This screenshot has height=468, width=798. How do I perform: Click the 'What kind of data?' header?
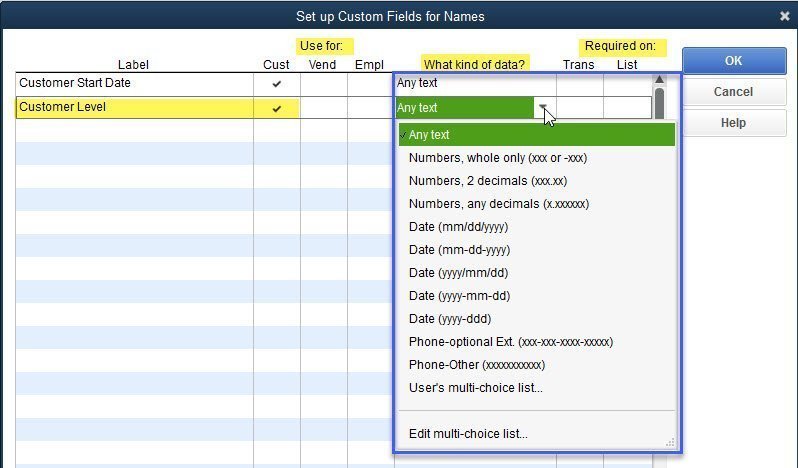[x=474, y=65]
